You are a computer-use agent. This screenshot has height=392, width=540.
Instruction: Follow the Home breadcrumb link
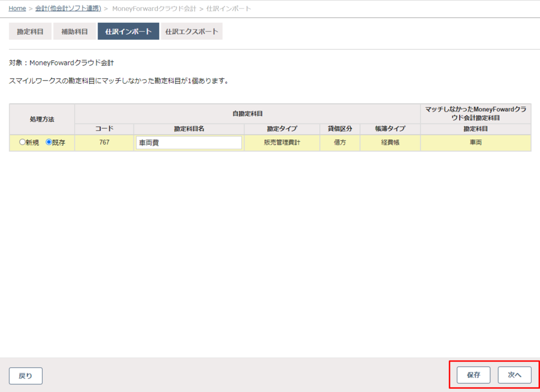pyautogui.click(x=17, y=8)
